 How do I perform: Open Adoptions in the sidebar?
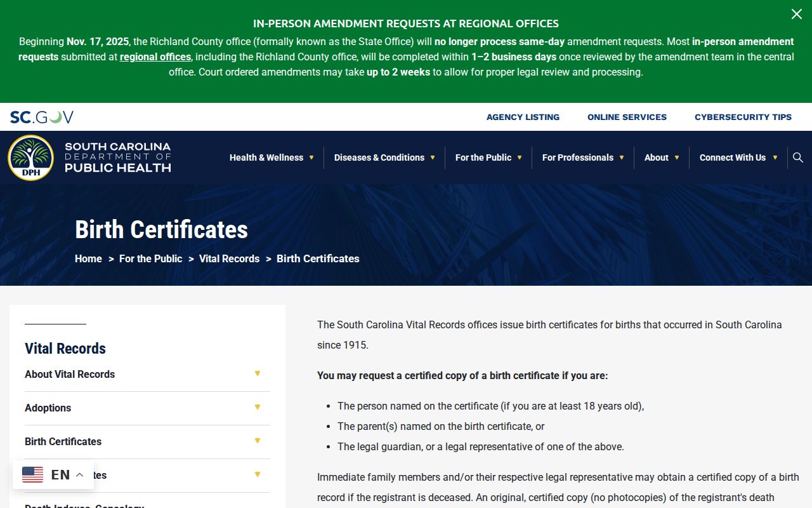pyautogui.click(x=48, y=408)
